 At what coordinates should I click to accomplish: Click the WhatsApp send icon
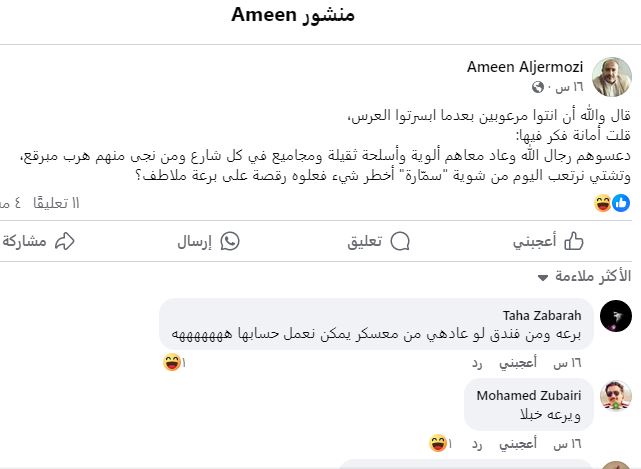coord(229,241)
